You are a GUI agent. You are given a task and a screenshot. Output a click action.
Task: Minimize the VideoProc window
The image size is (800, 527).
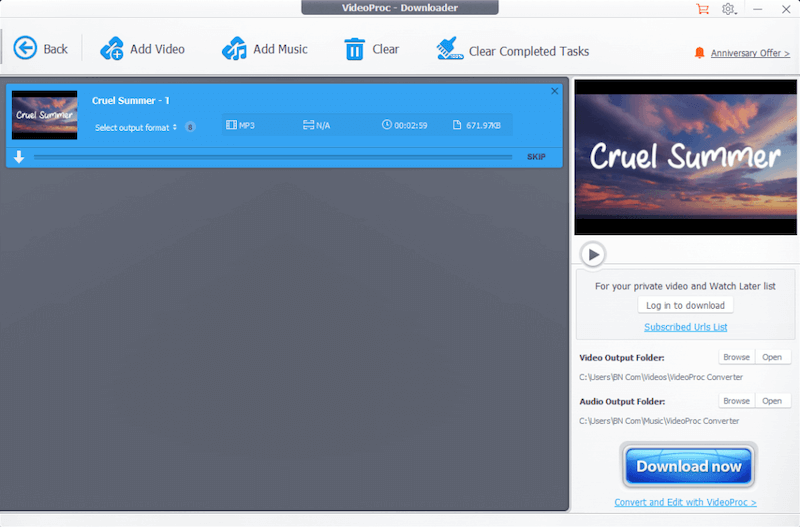point(758,9)
